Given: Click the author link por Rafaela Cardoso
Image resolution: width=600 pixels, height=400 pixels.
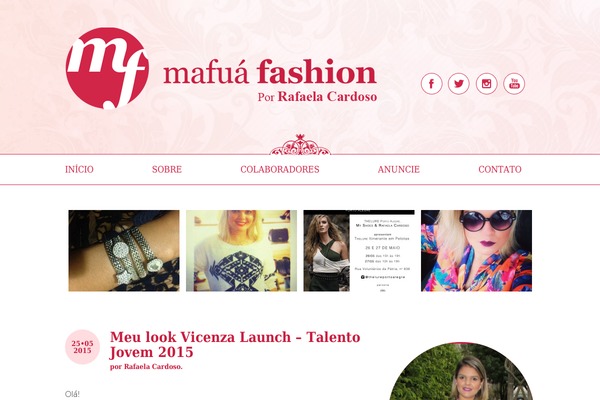Looking at the screenshot, I should [146, 367].
